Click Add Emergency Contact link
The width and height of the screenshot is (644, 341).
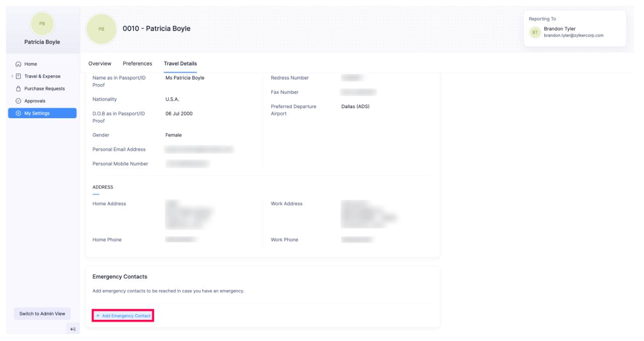123,316
